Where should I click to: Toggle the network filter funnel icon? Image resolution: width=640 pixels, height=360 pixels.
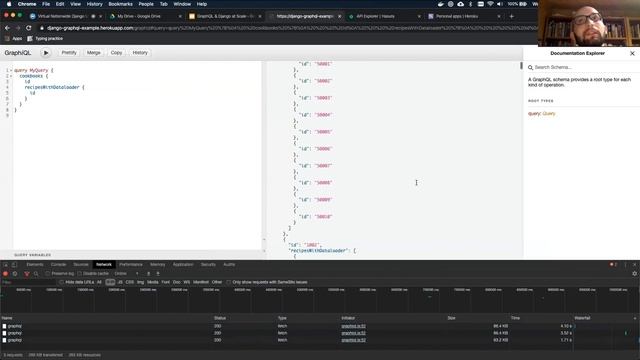pos(27,273)
